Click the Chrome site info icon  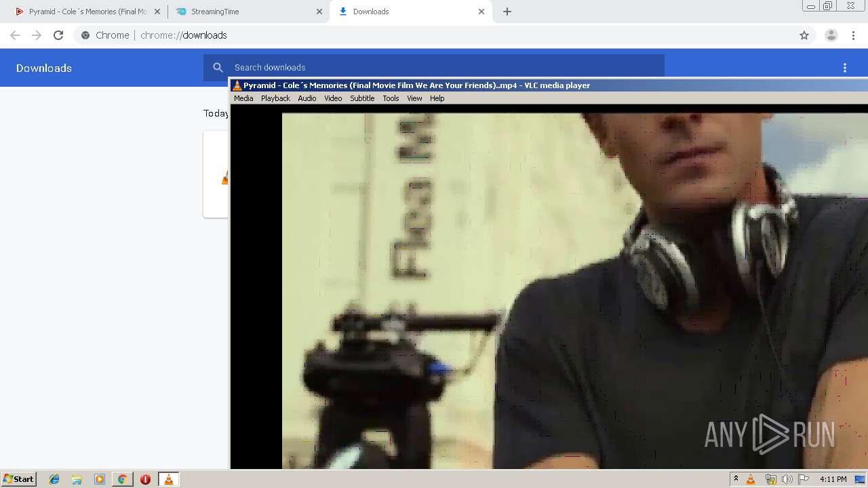pos(85,35)
